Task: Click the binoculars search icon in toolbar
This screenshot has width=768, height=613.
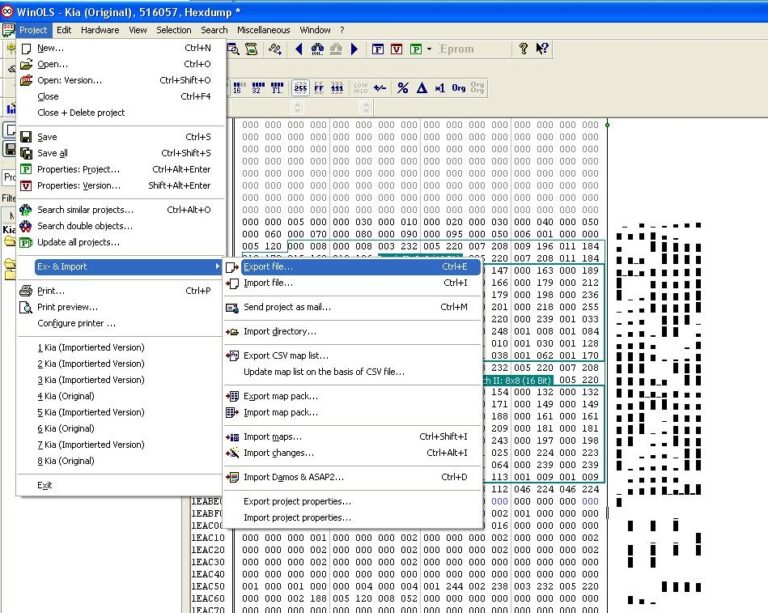Action: pos(317,49)
